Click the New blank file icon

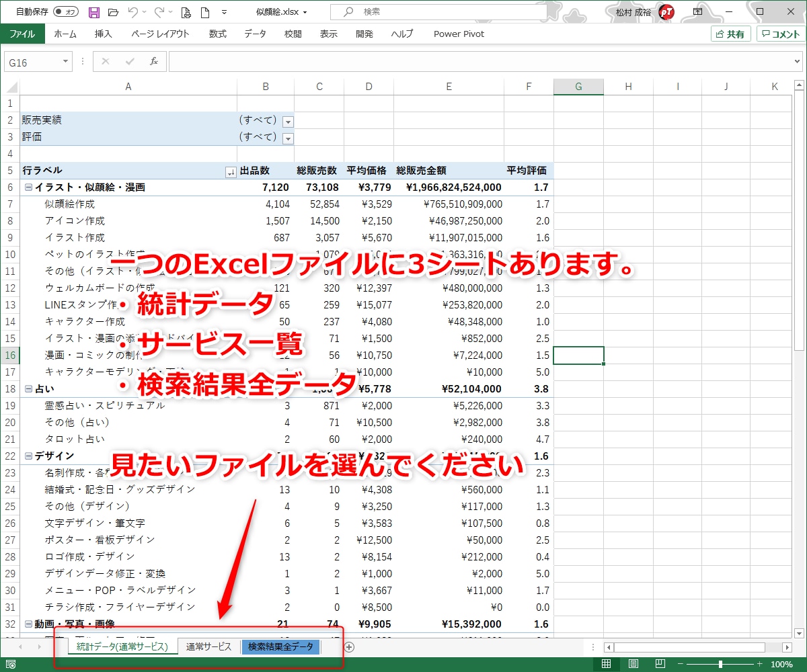204,12
